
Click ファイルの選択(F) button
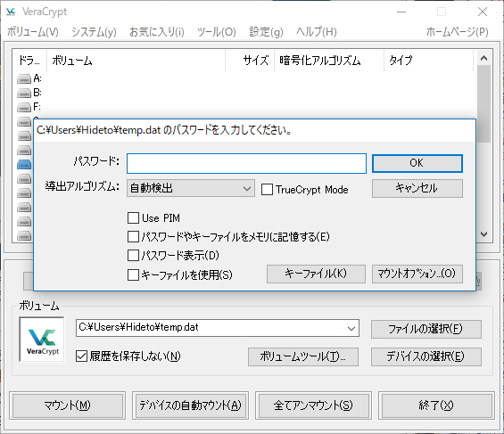point(426,329)
